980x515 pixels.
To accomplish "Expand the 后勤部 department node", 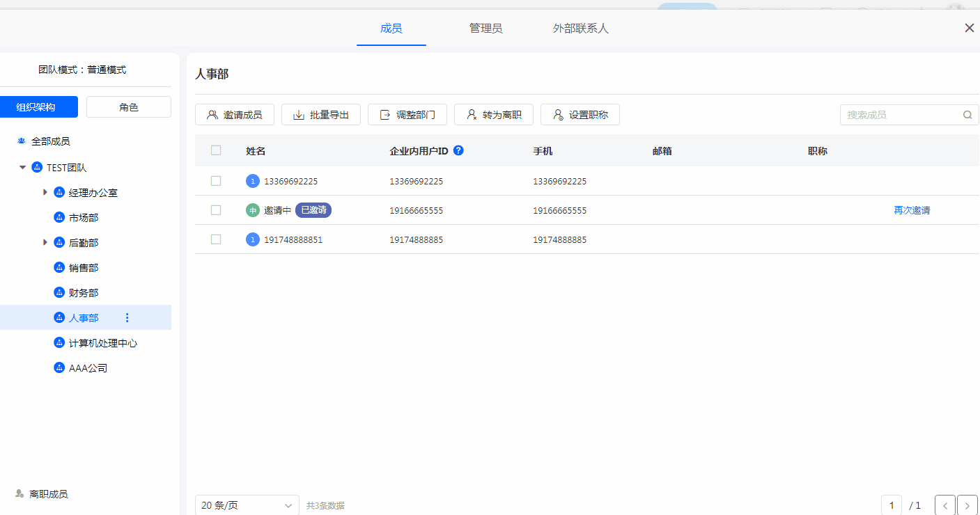I will tap(45, 242).
